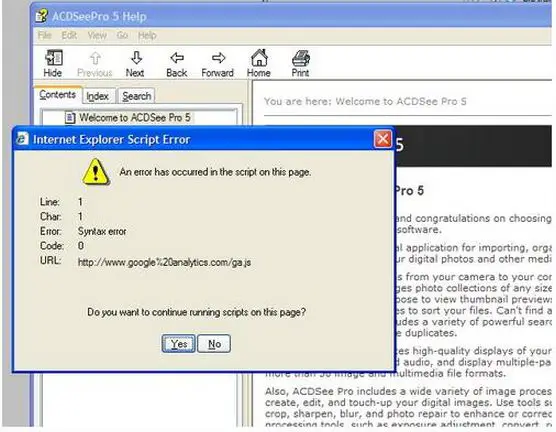
Task: Open the View menu
Action: pyautogui.click(x=97, y=35)
